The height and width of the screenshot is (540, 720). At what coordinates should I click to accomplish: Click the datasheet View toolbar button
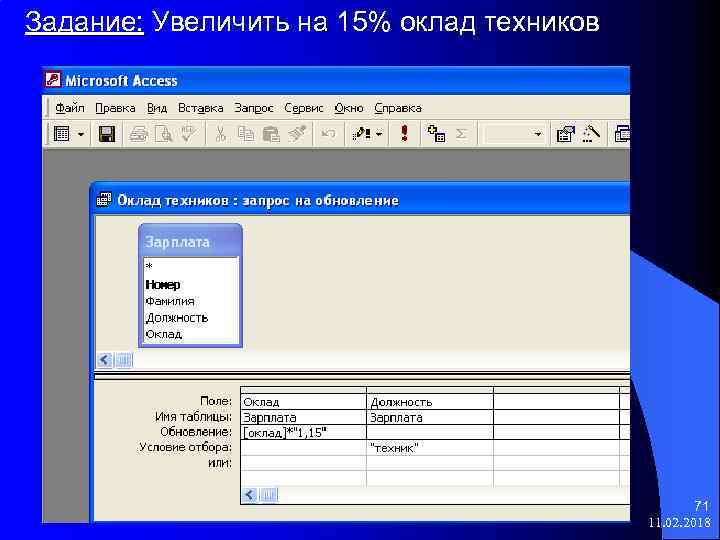pyautogui.click(x=62, y=134)
